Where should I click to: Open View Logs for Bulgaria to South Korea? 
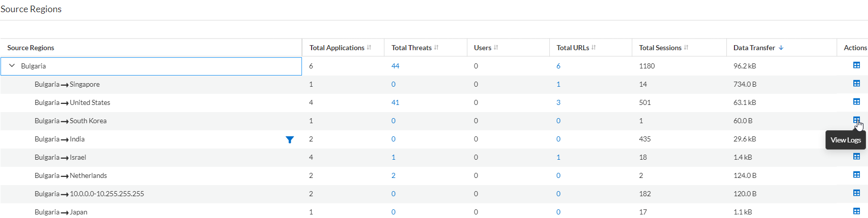point(856,120)
